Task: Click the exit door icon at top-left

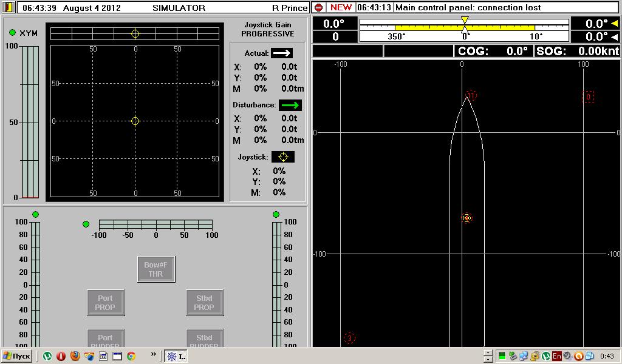Action: (x=9, y=8)
